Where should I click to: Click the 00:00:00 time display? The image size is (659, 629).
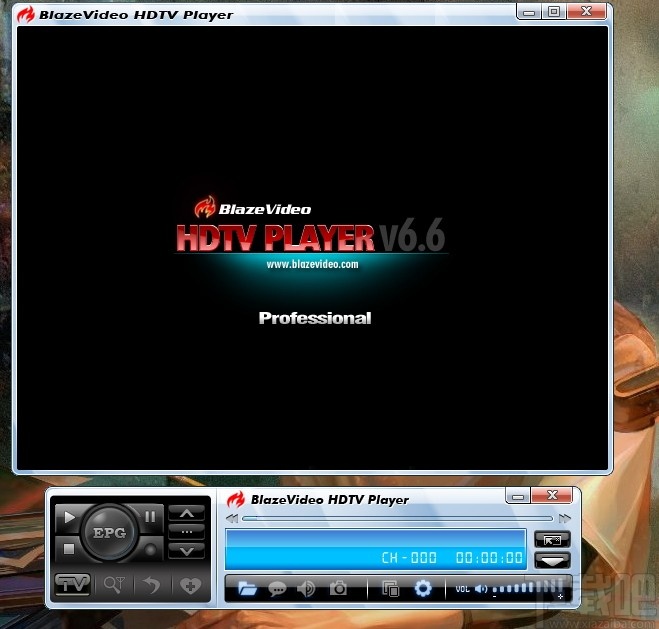[x=489, y=558]
